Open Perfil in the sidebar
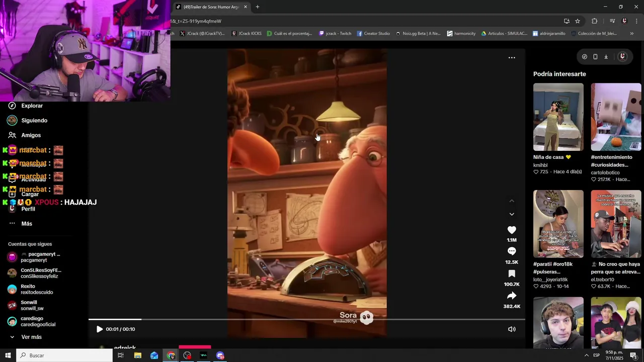 [28, 209]
